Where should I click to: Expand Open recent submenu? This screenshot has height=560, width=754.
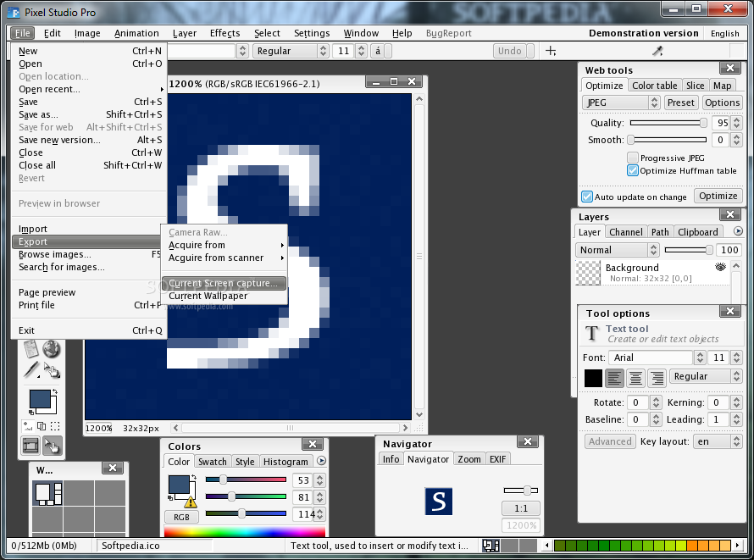(x=90, y=89)
